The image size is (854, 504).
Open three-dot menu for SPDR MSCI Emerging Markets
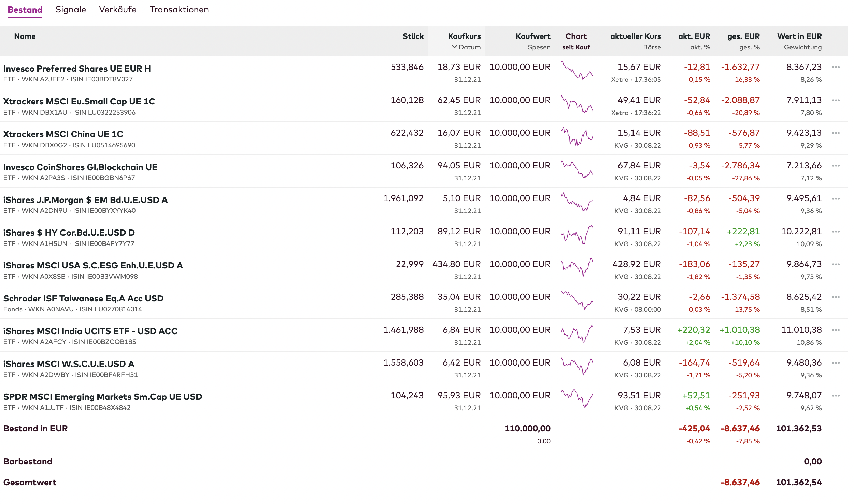coord(836,396)
